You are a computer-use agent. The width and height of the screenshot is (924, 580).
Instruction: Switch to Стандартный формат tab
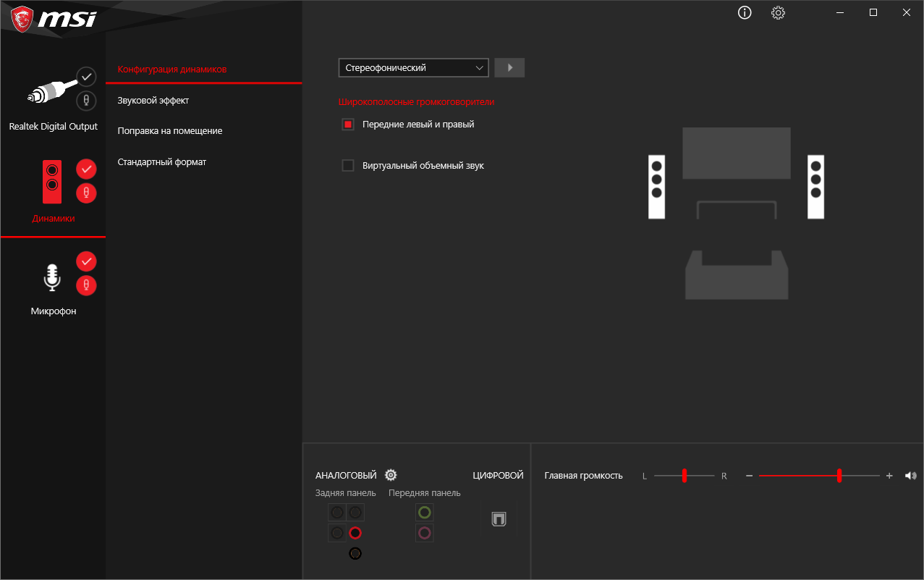click(x=162, y=161)
